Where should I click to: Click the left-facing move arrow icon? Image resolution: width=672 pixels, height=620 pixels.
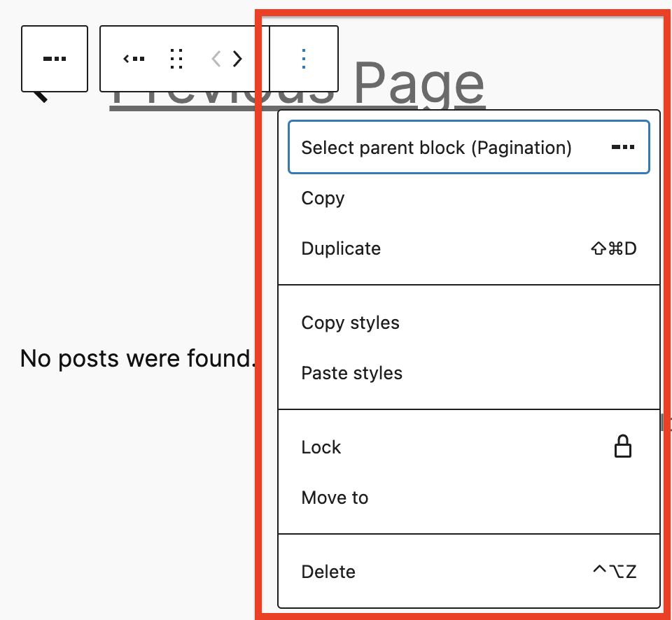[x=216, y=59]
